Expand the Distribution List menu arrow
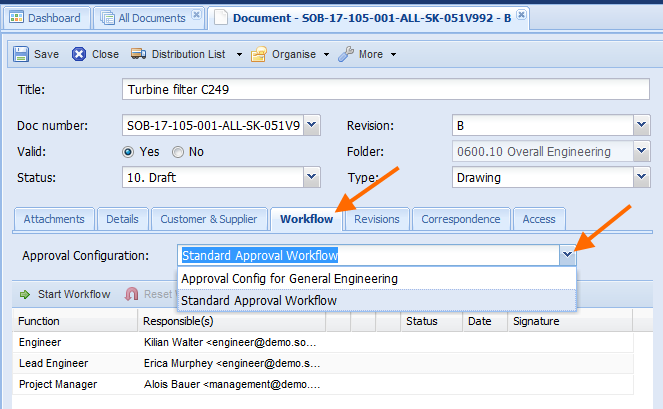This screenshot has height=409, width=663. coord(239,55)
